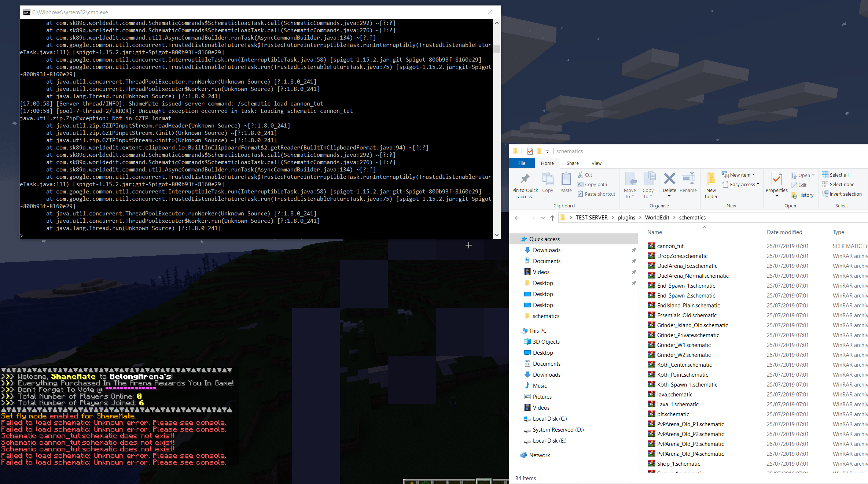Click the up navigation arrow
The image size is (868, 484).
[552, 218]
